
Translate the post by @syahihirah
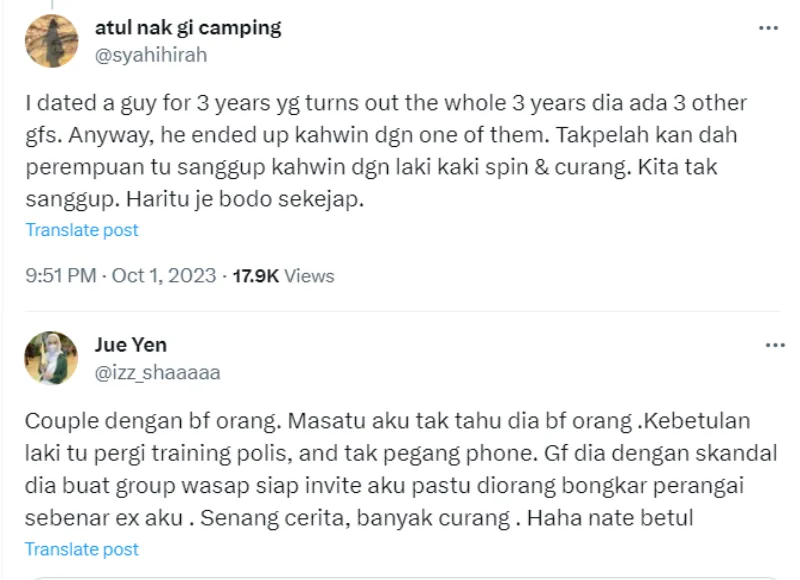[82, 230]
